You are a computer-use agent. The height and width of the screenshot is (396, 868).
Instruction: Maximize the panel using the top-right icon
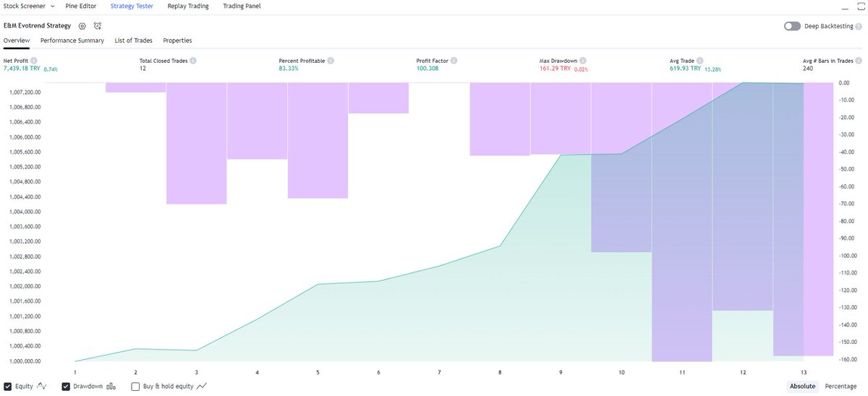859,6
